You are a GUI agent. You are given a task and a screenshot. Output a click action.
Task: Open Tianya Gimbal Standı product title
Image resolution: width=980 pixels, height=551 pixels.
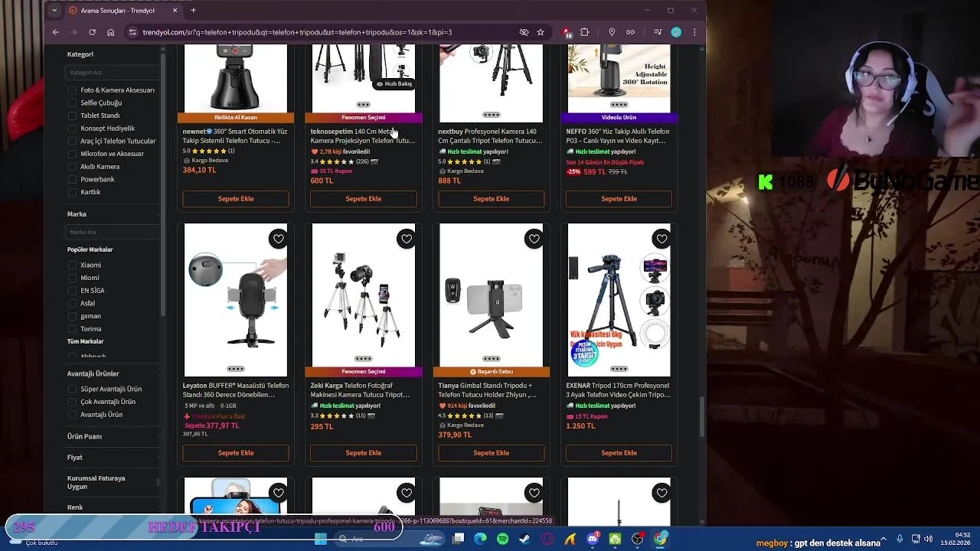(487, 390)
